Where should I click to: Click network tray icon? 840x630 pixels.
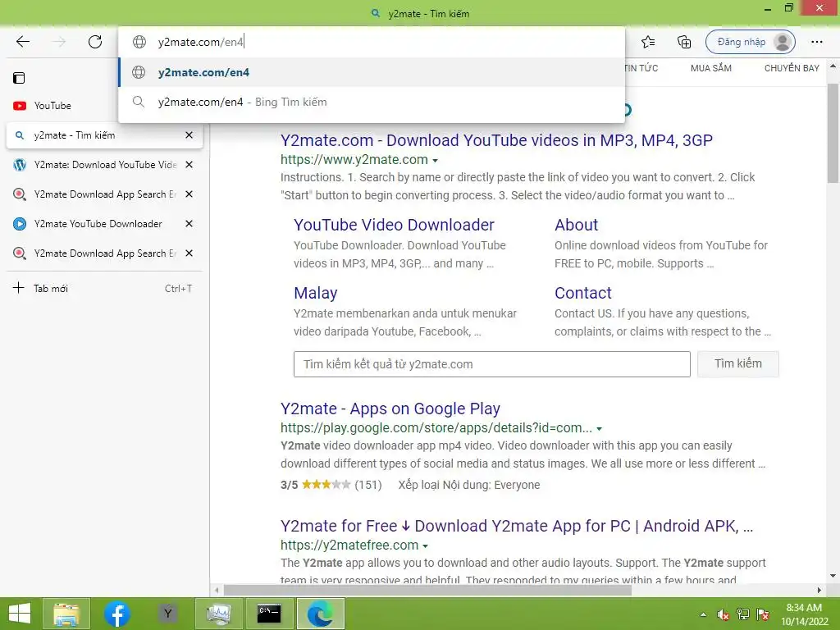[742, 614]
